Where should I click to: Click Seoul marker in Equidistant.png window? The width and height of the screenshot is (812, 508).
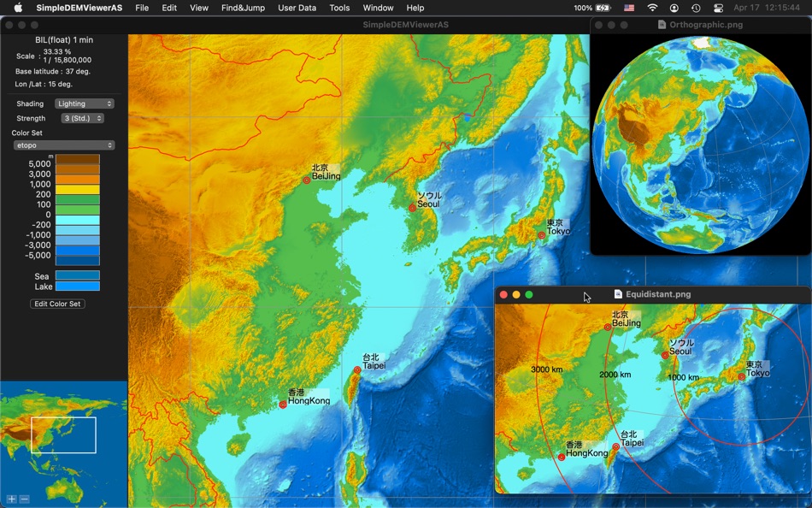pyautogui.click(x=665, y=355)
